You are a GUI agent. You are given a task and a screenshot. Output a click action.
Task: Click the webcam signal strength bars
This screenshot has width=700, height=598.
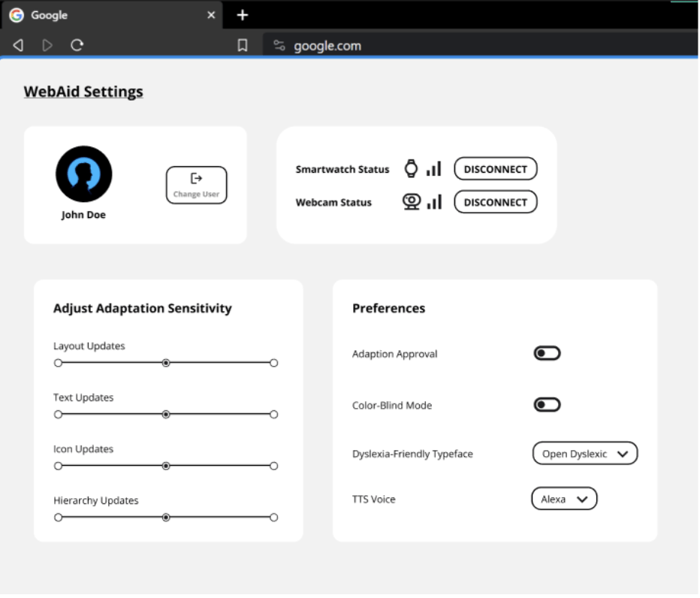[x=434, y=202]
